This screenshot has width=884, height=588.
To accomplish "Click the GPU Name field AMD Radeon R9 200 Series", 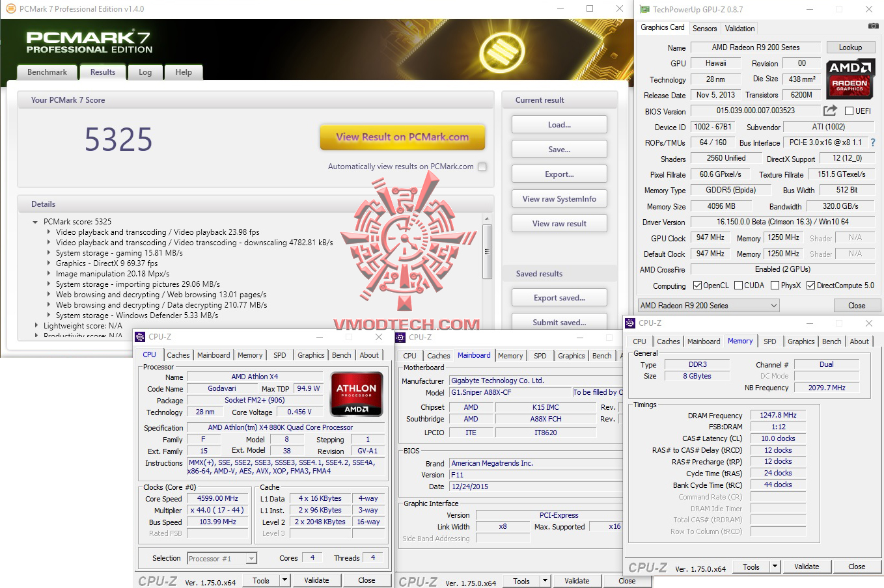I will (755, 47).
